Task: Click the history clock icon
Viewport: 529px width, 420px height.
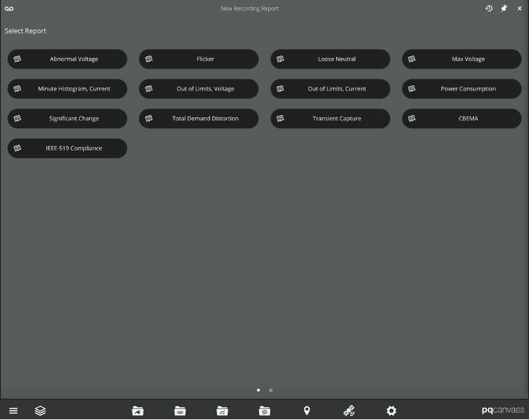Action: pos(489,8)
